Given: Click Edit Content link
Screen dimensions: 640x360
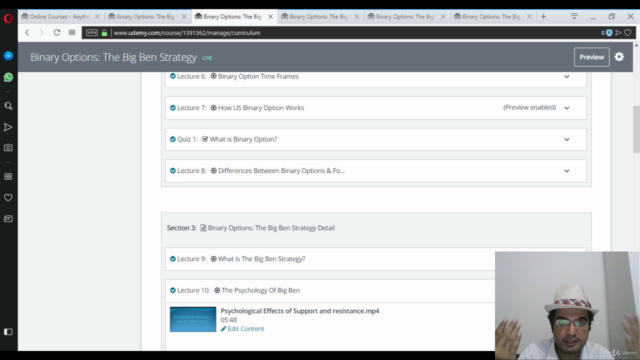Looking at the screenshot, I should [x=242, y=329].
